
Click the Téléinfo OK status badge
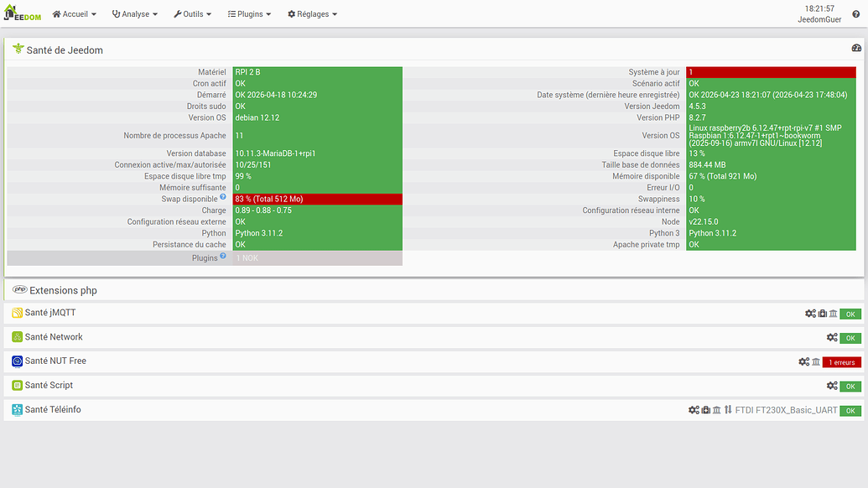(850, 411)
